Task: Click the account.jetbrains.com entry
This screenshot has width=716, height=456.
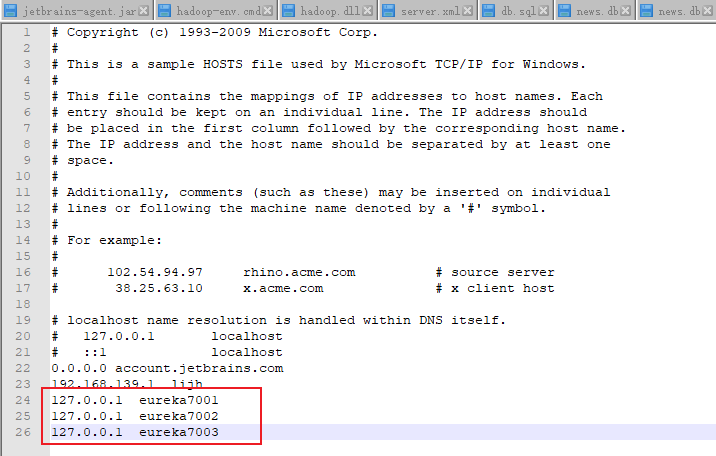Action: click(167, 368)
